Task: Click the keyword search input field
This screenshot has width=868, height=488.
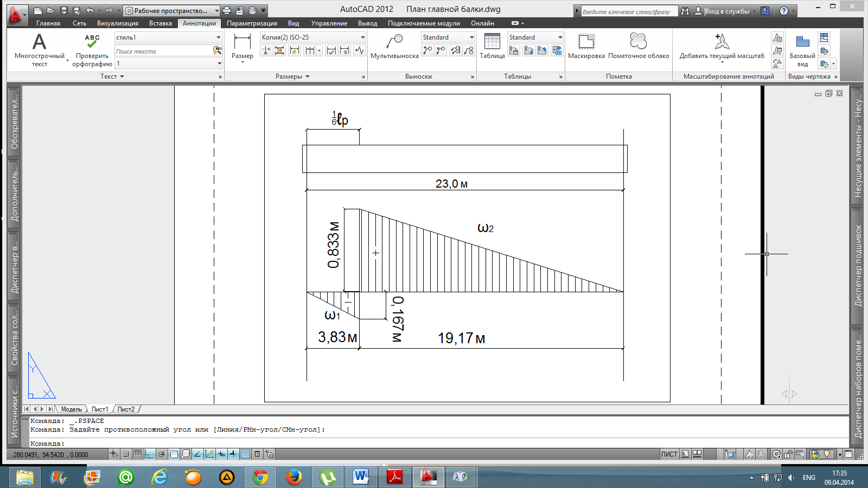Action: tap(629, 11)
